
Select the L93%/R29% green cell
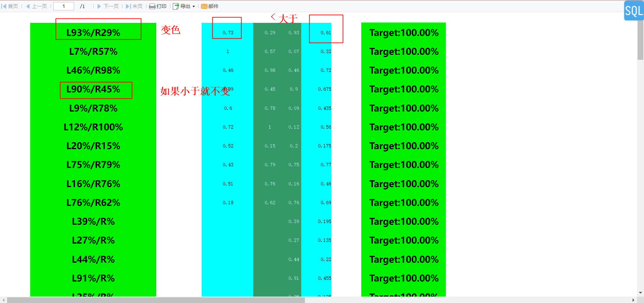pos(93,33)
